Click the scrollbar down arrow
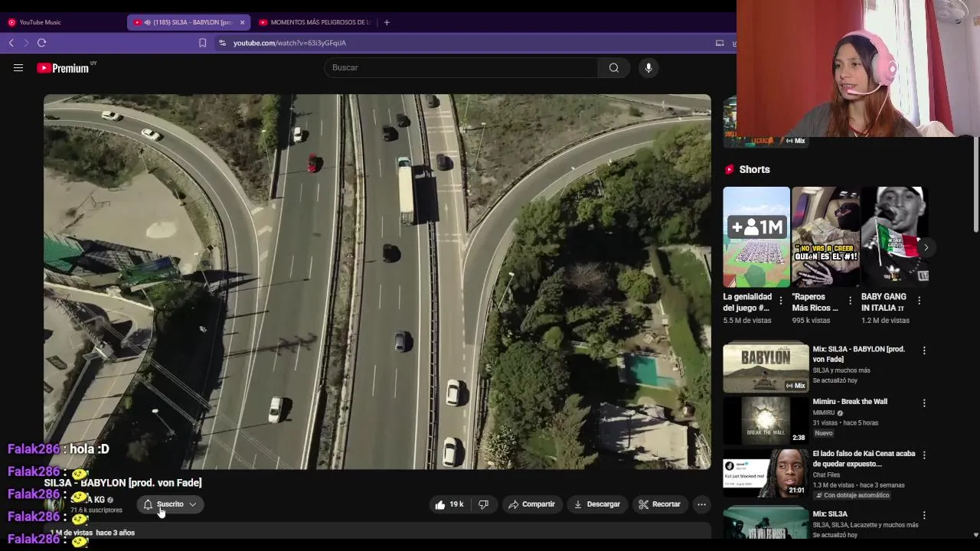980x551 pixels. (975, 535)
